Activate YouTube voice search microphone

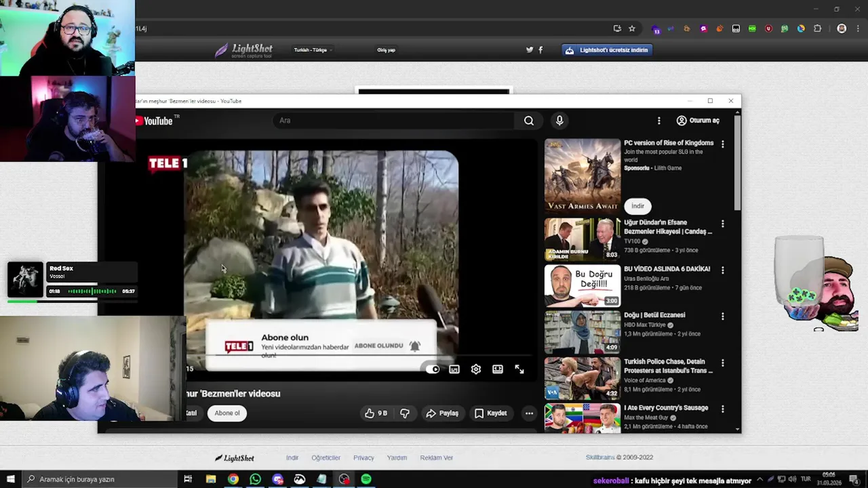click(559, 121)
